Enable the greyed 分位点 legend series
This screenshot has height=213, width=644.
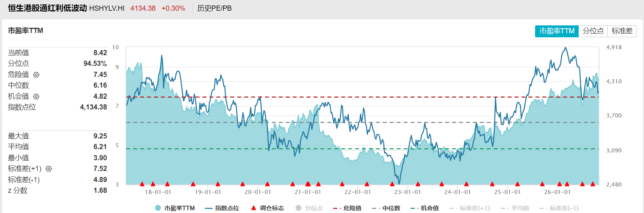(x=309, y=208)
